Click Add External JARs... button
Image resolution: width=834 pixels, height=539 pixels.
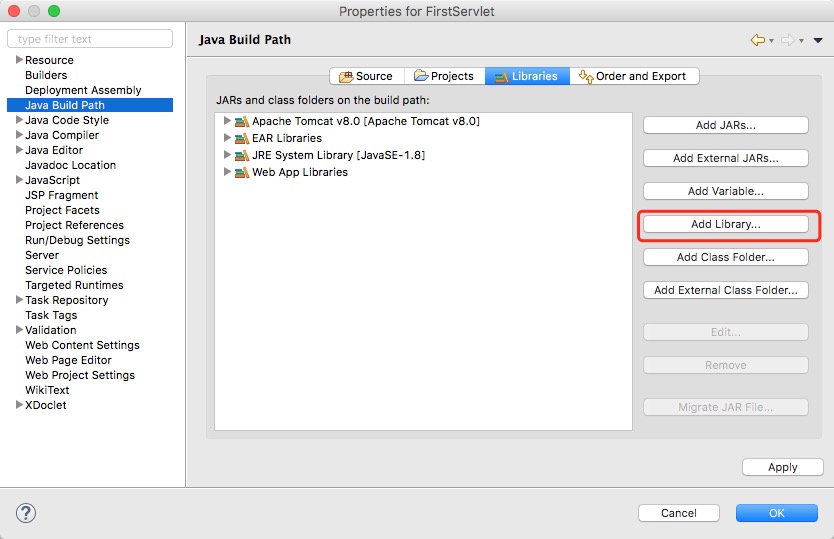[x=725, y=158]
